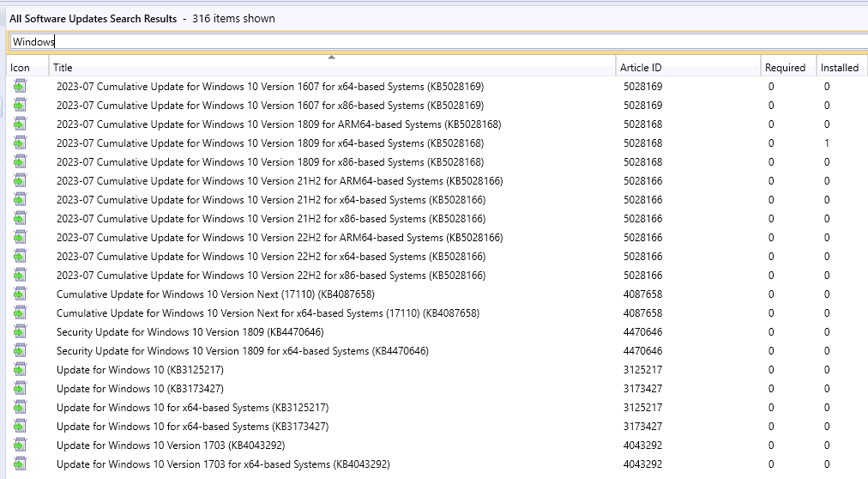The height and width of the screenshot is (479, 868).
Task: Select 2023-07 Cumulative Update 22H2 x64 title
Action: (271, 257)
